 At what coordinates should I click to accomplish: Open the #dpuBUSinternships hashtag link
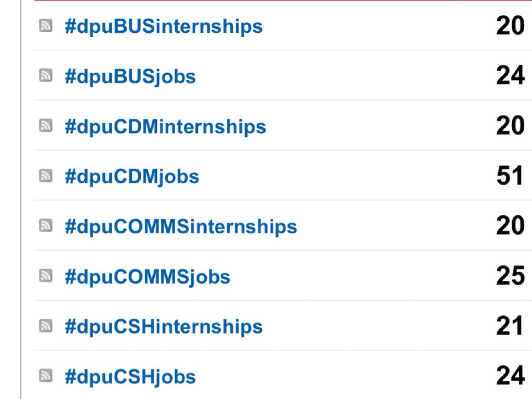[163, 26]
